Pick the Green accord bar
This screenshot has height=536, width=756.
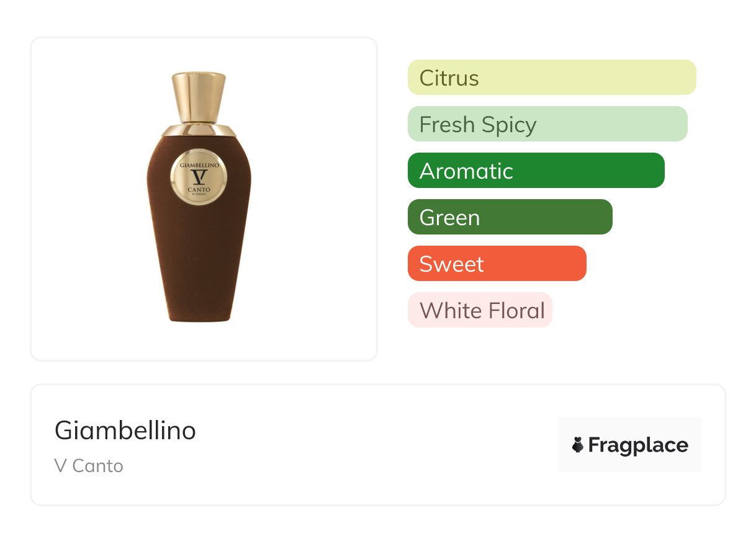(x=510, y=217)
